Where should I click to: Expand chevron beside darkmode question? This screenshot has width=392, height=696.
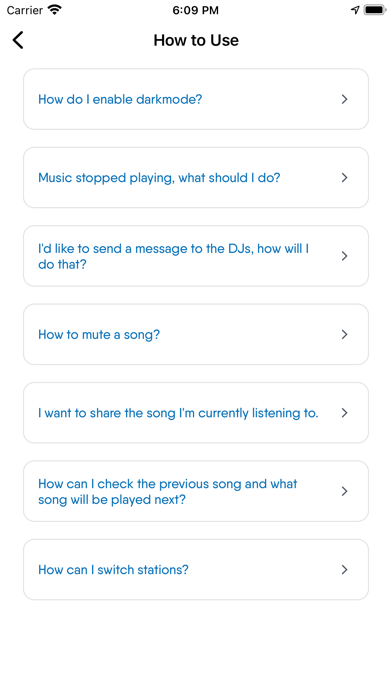click(344, 99)
